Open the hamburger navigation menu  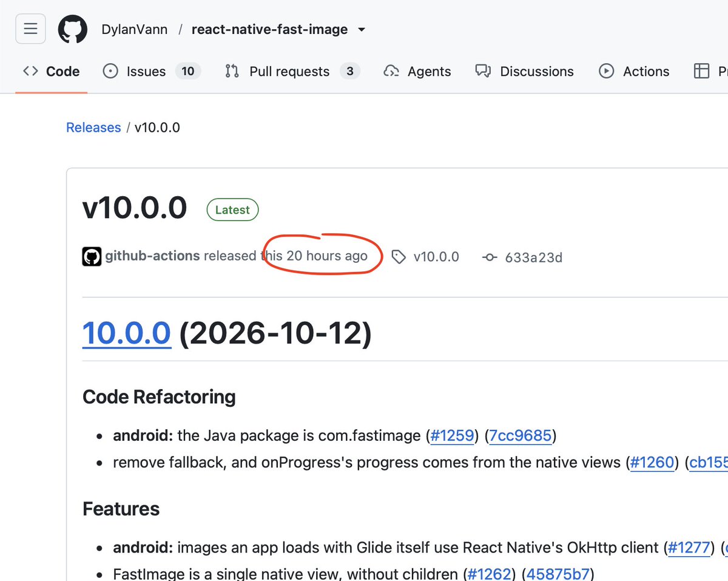coord(30,29)
